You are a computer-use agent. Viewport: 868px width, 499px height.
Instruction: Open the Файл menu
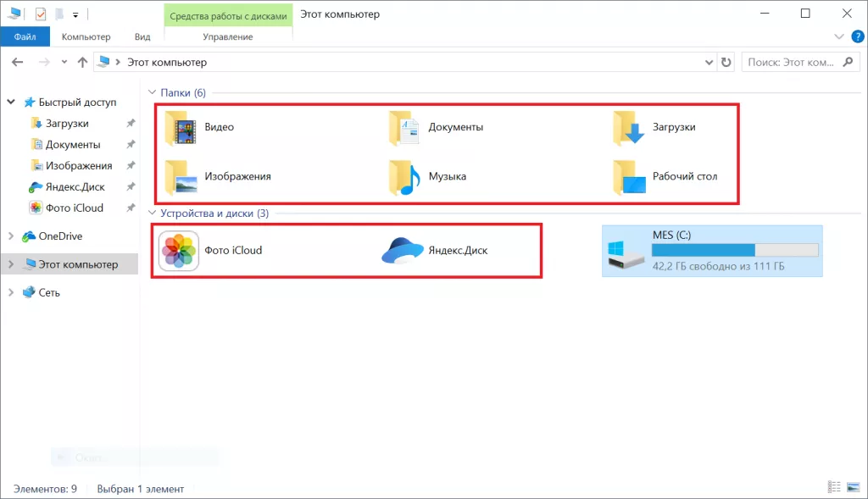(x=25, y=36)
